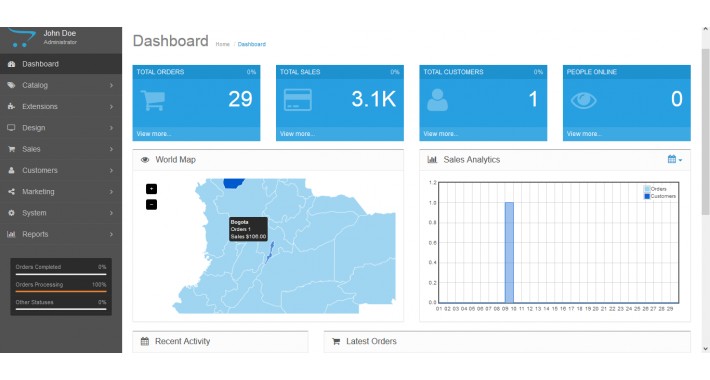Click the OpenCart shopping cart logo

pyautogui.click(x=21, y=38)
